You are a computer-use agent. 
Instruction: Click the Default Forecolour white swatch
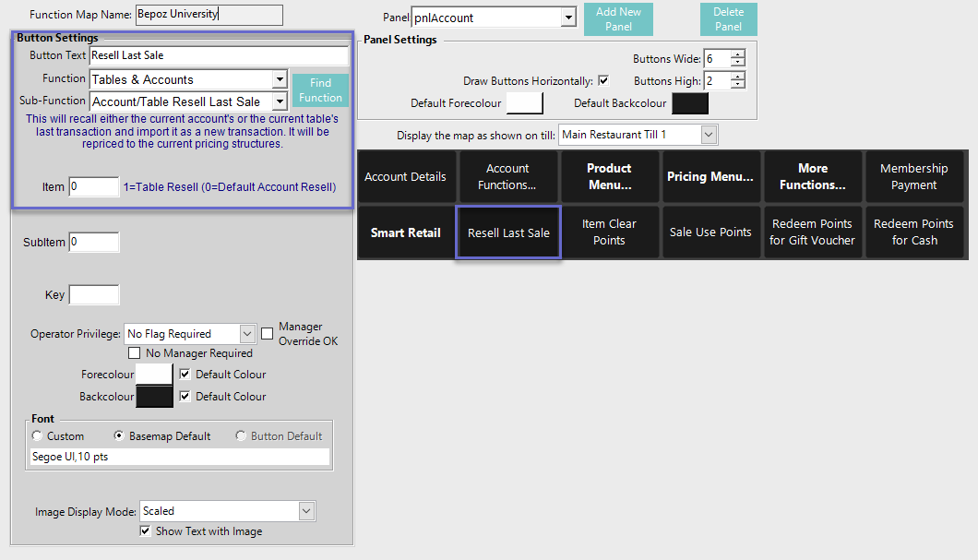(x=525, y=103)
